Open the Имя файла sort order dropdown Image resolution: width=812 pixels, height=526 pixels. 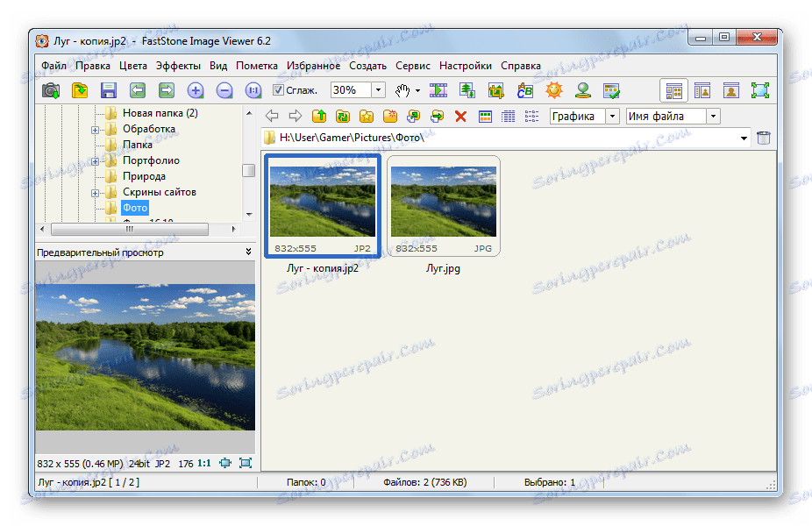(x=713, y=117)
